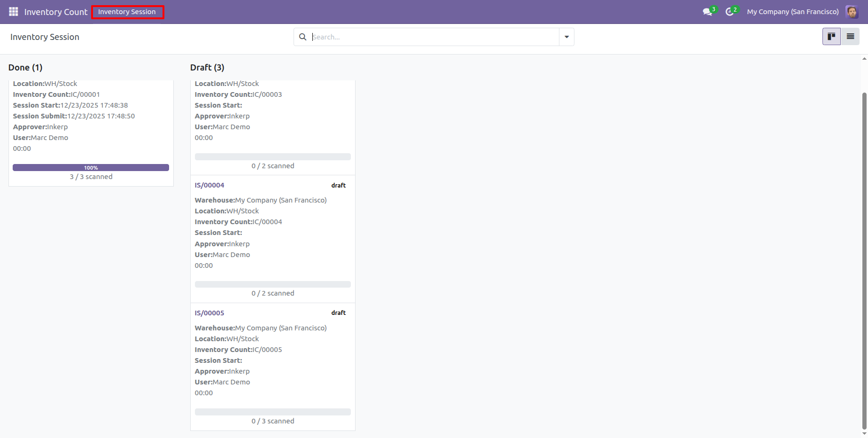Switch to Kanban view
The height and width of the screenshot is (438, 868).
click(x=831, y=37)
